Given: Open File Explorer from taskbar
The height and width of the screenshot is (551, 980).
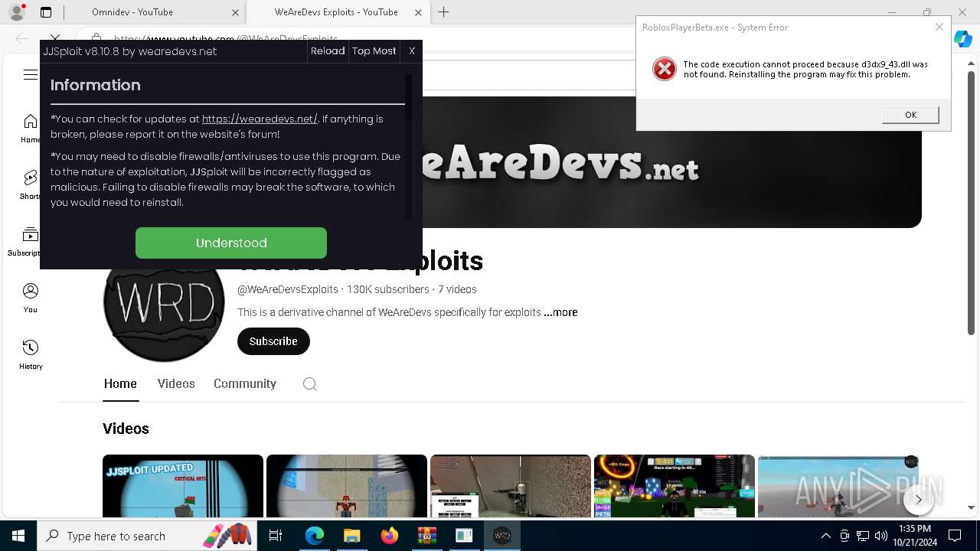Looking at the screenshot, I should (352, 536).
